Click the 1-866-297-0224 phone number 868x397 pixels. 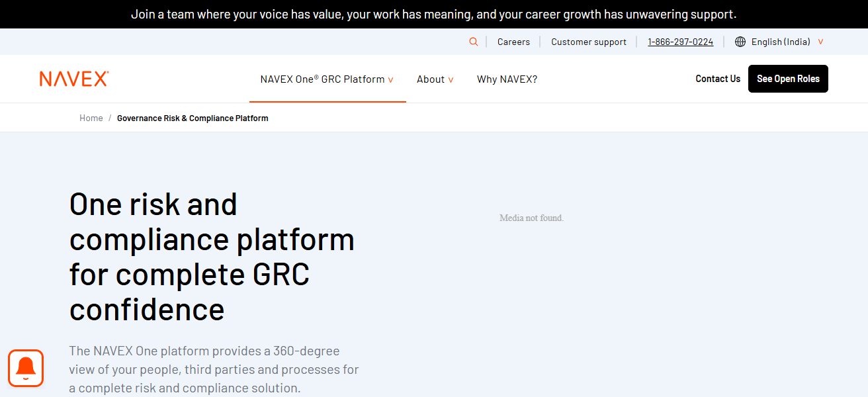[680, 42]
